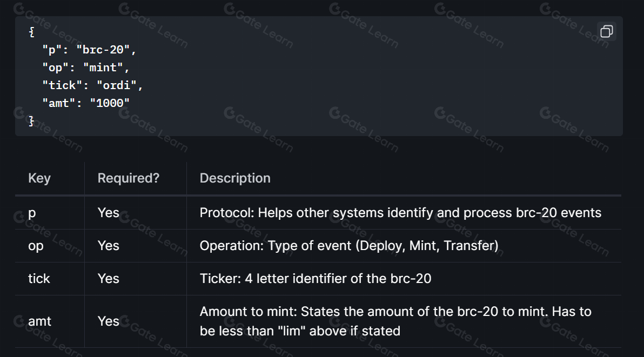644x357 pixels.
Task: Click the Protocol description text
Action: (400, 213)
